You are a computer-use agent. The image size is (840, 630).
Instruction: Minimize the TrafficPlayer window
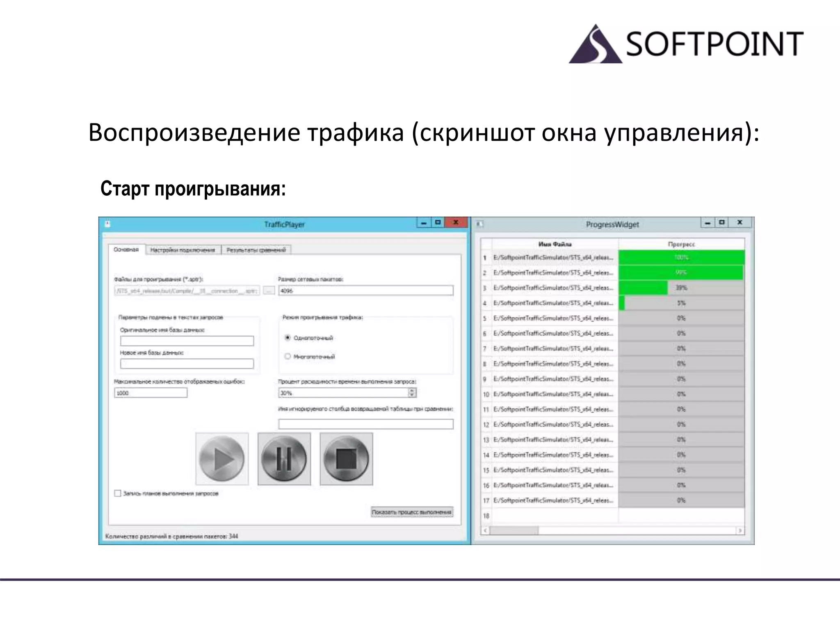424,222
